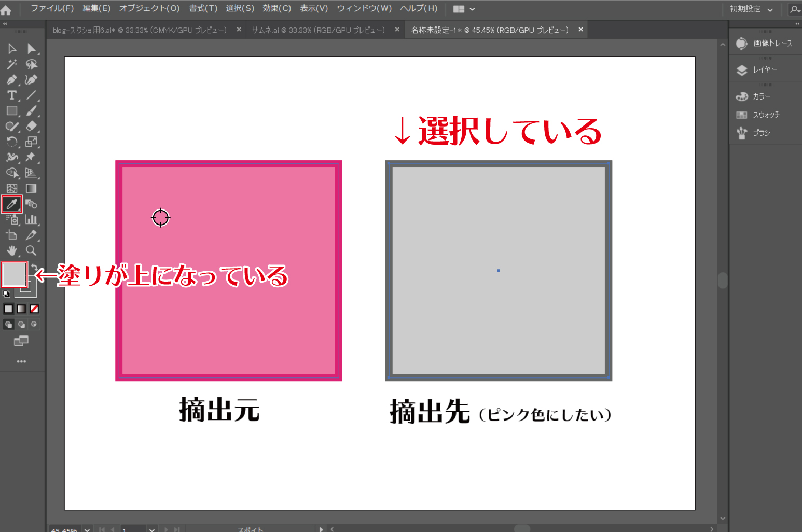Image resolution: width=802 pixels, height=532 pixels.
Task: Switch to the blog-スクショ用6.ai tab
Action: (x=140, y=30)
